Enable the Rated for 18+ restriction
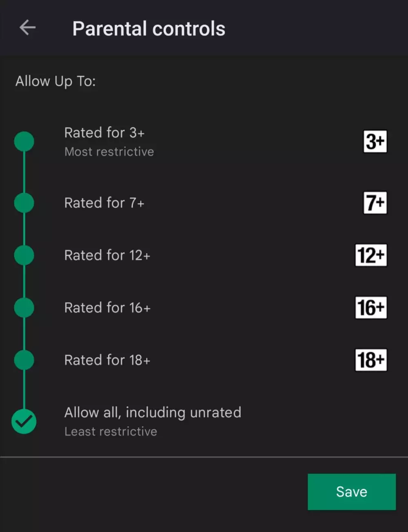408x532 pixels. tap(106, 360)
